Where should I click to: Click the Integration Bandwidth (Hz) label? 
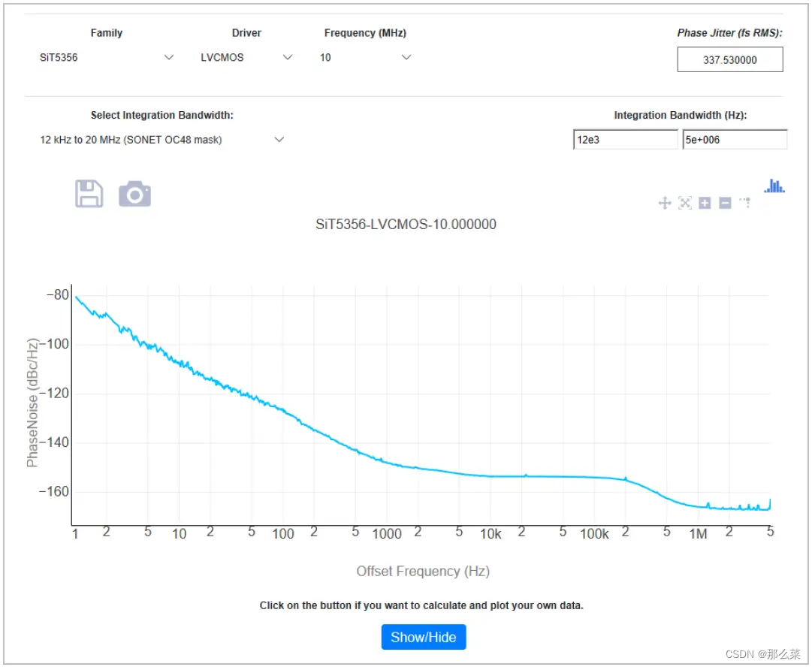point(681,115)
